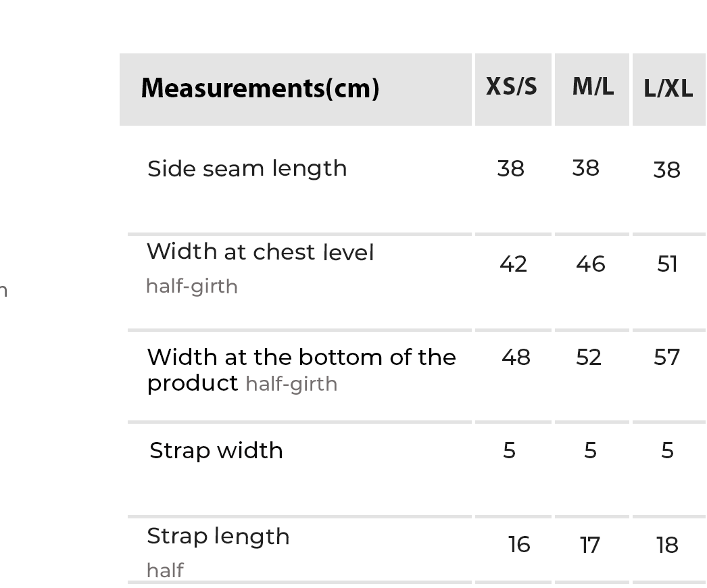Click L/XL bottom width value 57
This screenshot has width=707, height=588.
(x=667, y=357)
